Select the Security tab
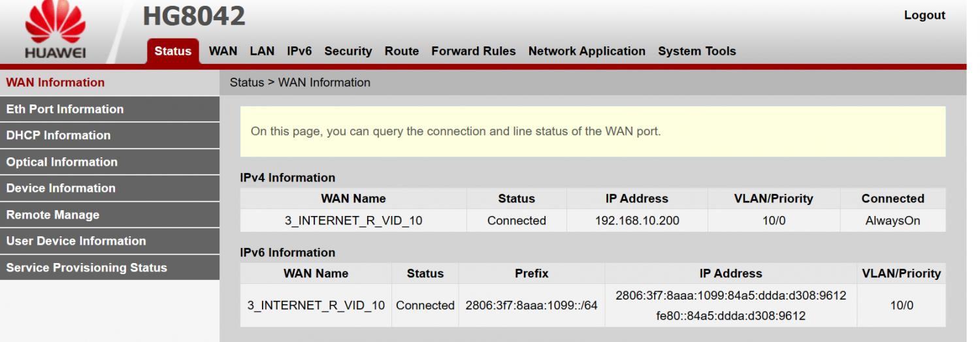Image resolution: width=980 pixels, height=342 pixels. click(x=348, y=51)
